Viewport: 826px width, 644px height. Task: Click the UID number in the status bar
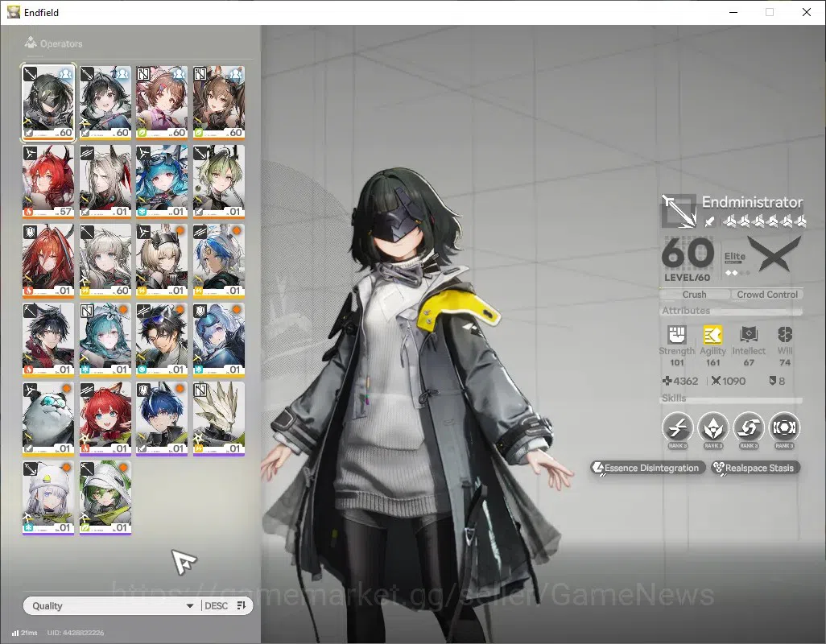(x=76, y=633)
